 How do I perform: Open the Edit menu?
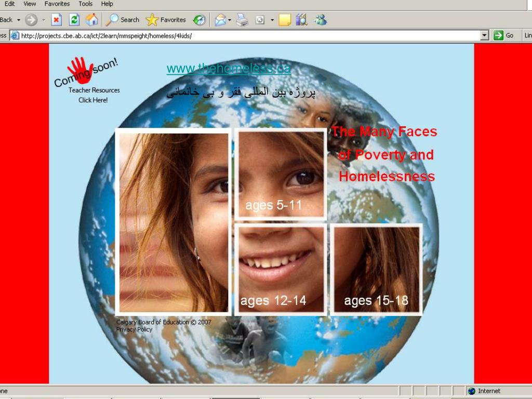[9, 4]
